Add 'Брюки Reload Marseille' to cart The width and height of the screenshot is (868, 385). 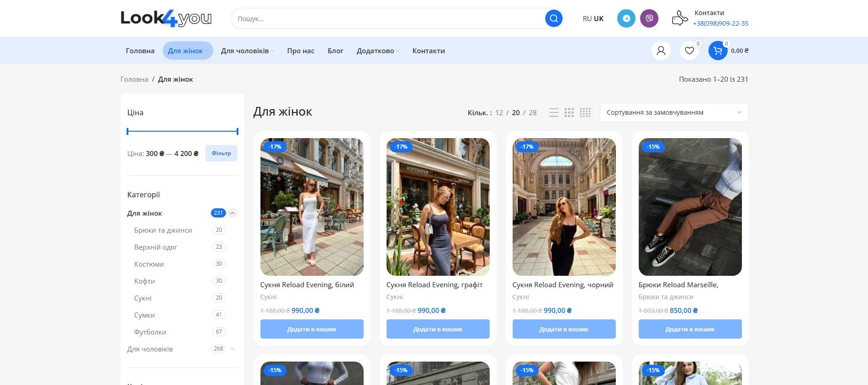pyautogui.click(x=690, y=329)
